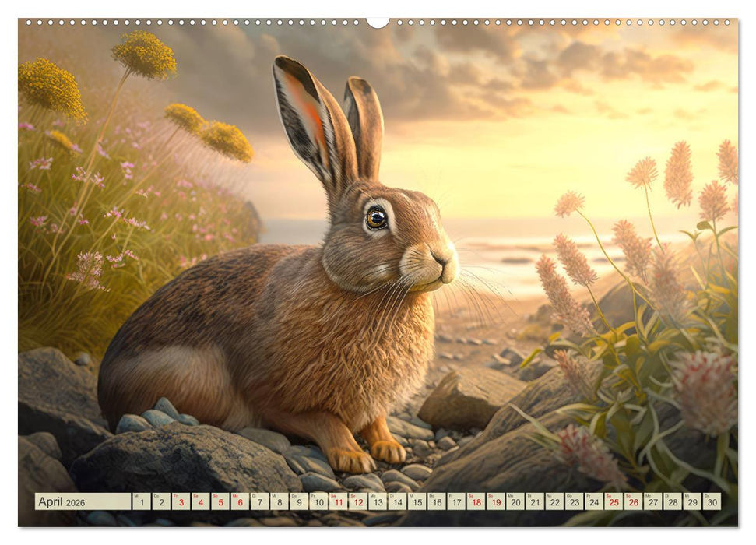Click the red 18 weekend date cell
Viewport: 756px width, 545px height.
point(477,504)
